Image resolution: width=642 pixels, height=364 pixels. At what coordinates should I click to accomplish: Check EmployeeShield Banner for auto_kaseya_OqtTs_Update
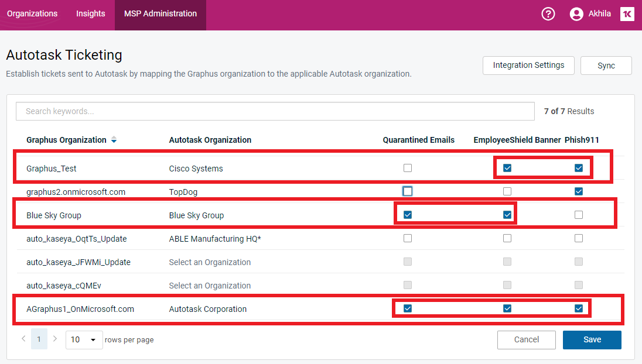coord(507,238)
